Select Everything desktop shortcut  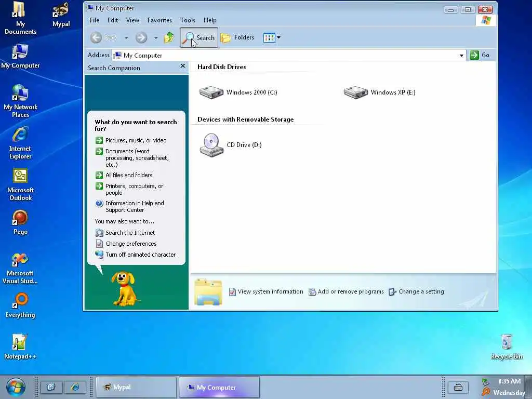pos(20,305)
